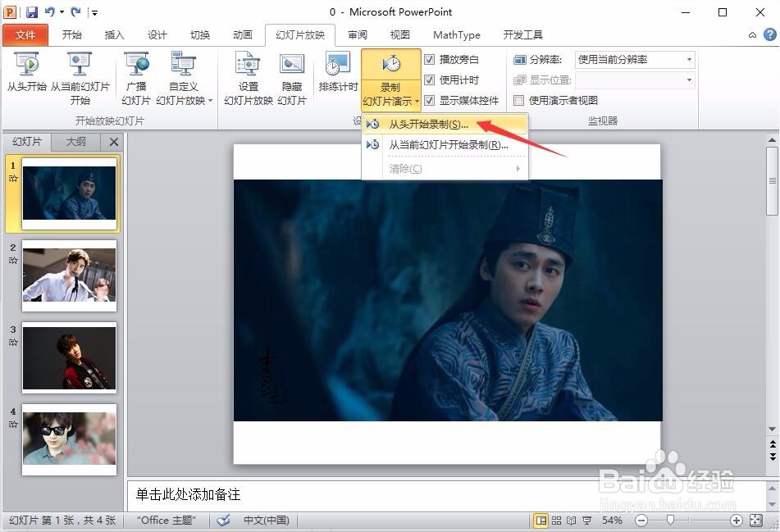Click the 54% zoom level button
The image size is (780, 532).
(612, 521)
